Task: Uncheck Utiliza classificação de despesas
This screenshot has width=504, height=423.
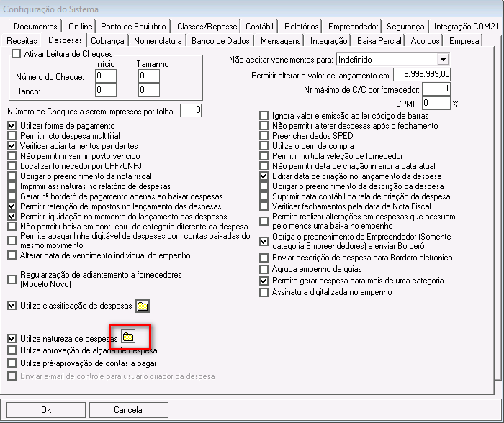Action: point(12,306)
